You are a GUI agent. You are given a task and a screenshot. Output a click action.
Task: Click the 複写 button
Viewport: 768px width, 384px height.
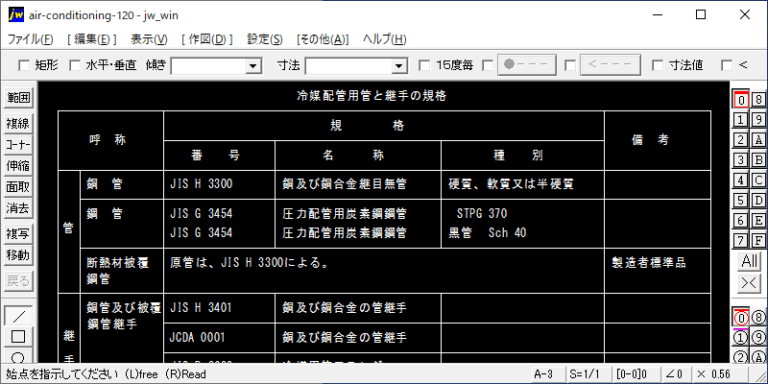18,234
